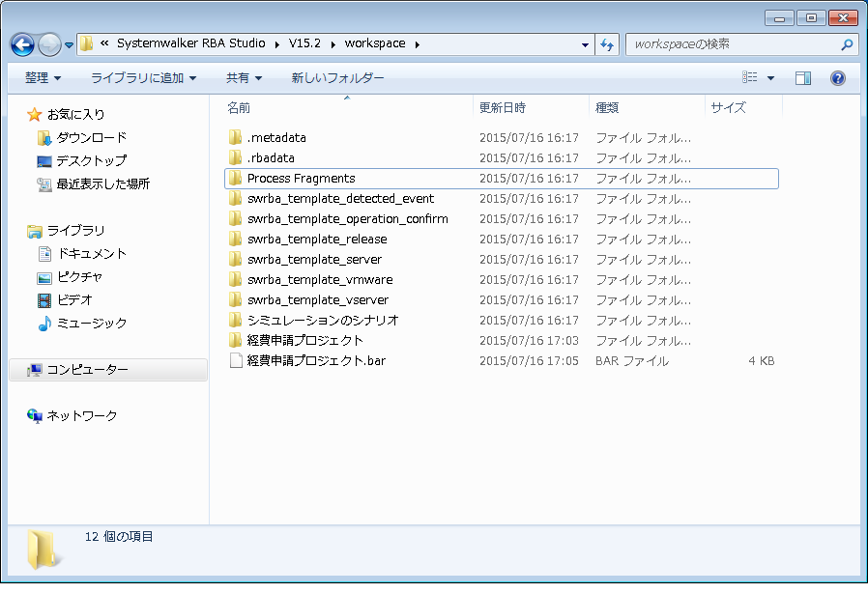Expand arrow after Systemwalker RBA Studio breadcrumb

[276, 44]
